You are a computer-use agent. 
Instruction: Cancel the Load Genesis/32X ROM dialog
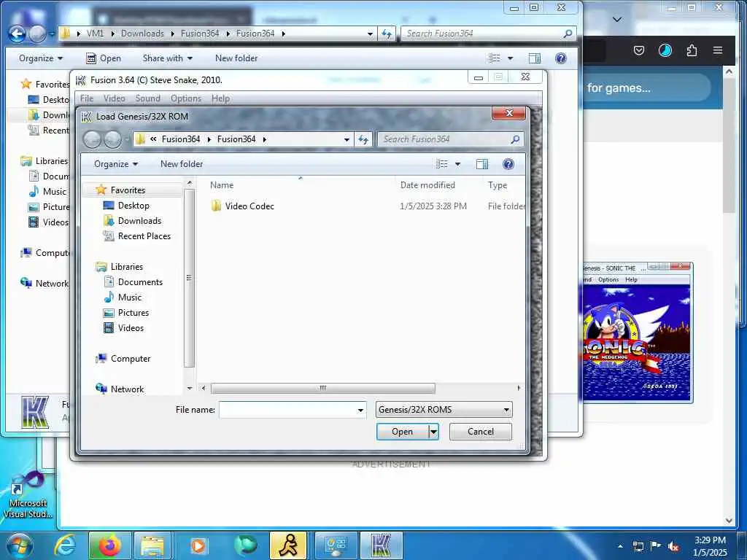480,432
